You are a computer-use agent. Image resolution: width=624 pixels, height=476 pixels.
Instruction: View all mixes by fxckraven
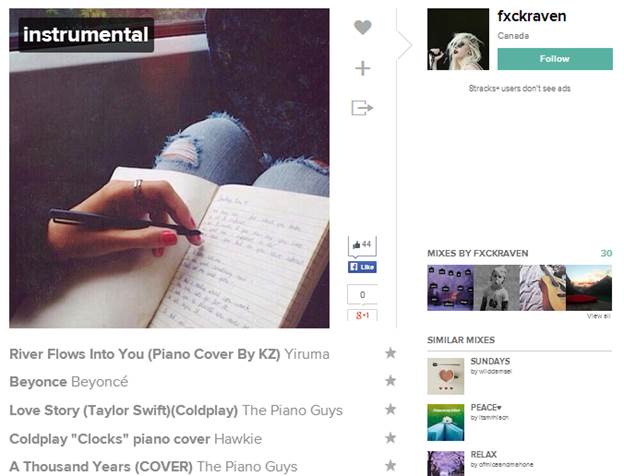point(598,316)
